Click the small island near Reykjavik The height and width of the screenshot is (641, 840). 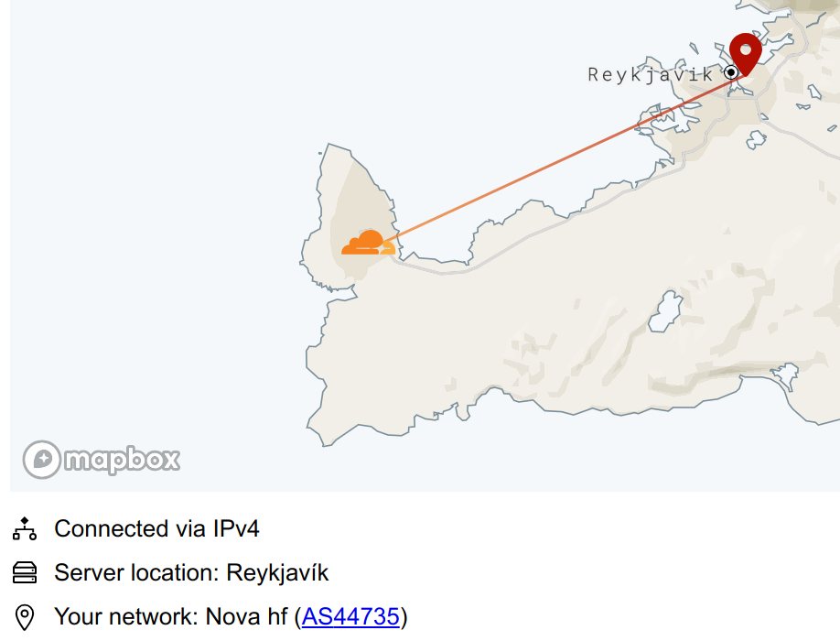pos(756,138)
